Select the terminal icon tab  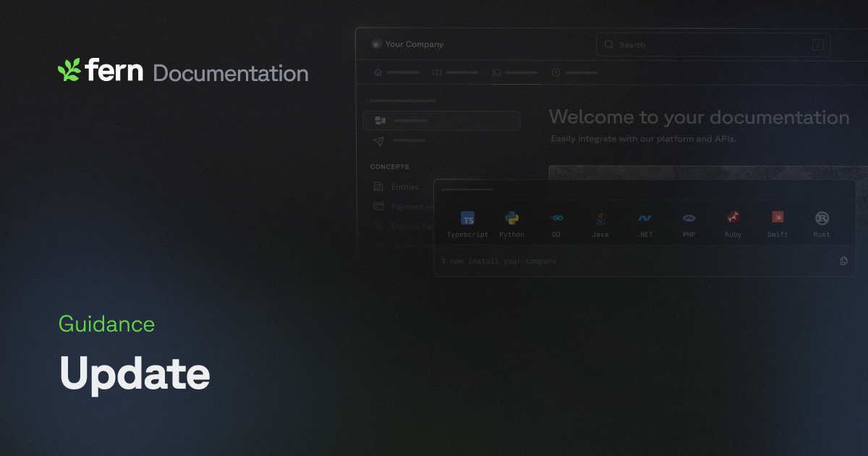point(496,72)
